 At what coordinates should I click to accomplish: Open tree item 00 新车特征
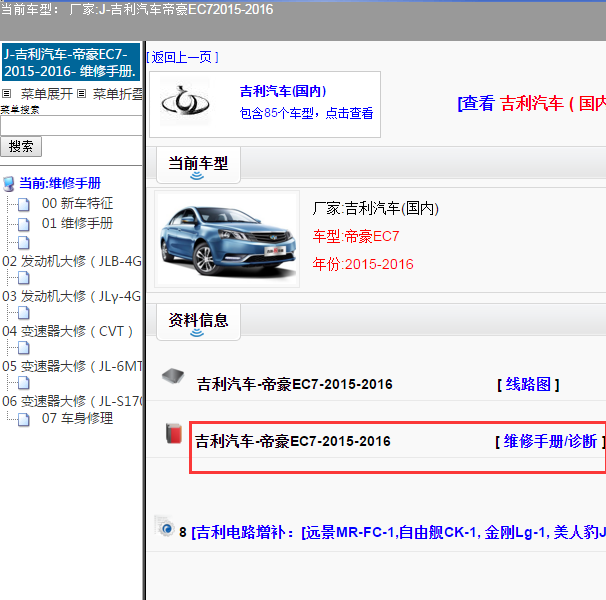coord(77,203)
